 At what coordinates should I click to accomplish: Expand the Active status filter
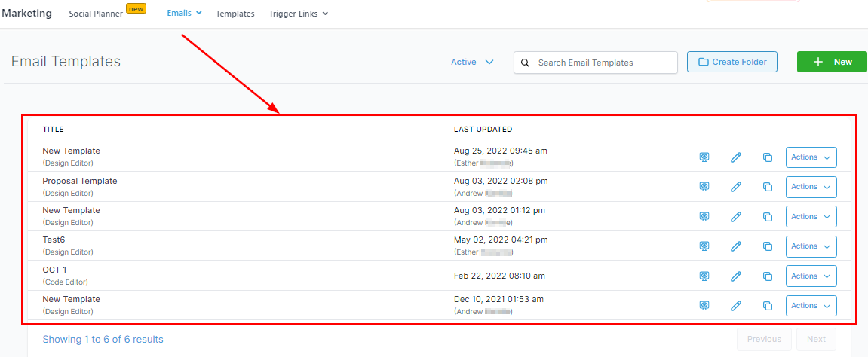click(x=472, y=63)
